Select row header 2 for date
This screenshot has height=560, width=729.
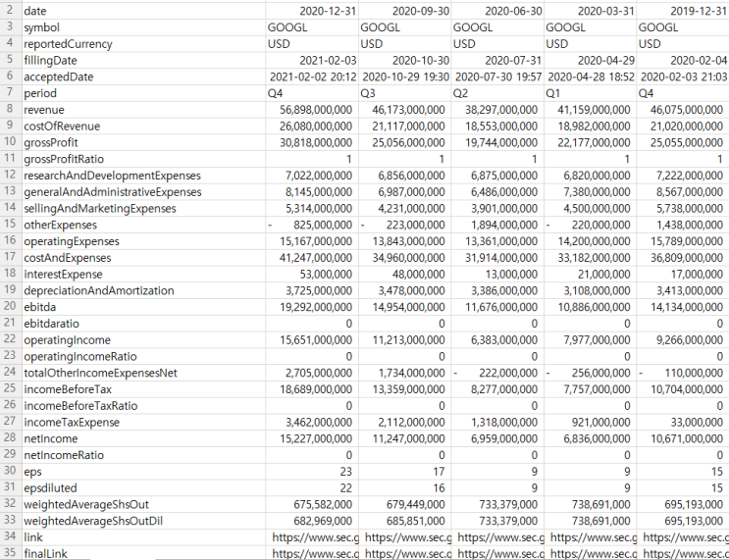tap(10, 11)
